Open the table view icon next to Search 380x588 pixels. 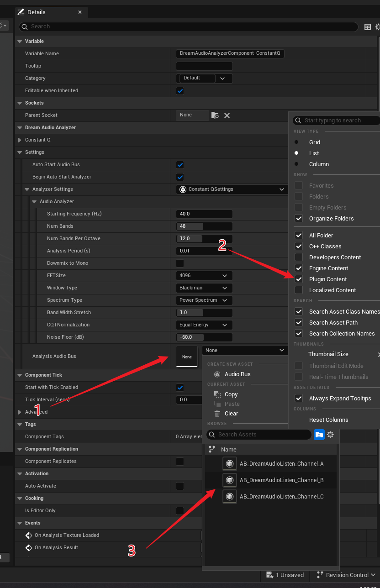click(x=367, y=27)
